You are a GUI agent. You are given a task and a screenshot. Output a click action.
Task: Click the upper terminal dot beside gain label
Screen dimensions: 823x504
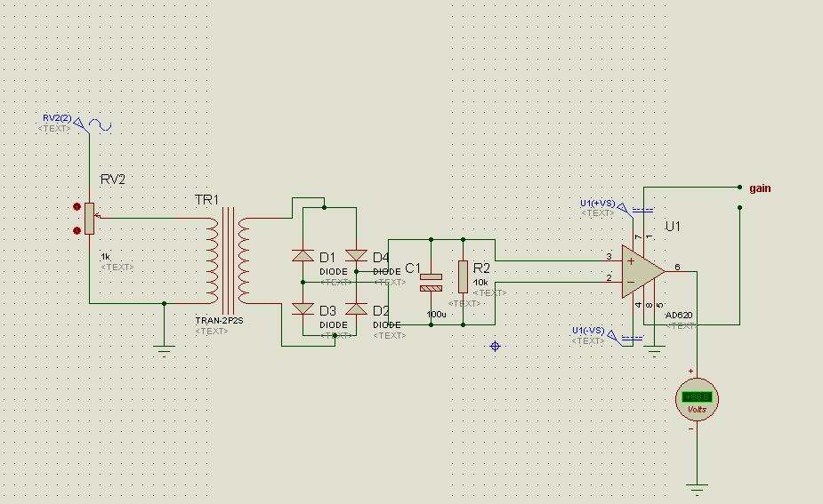pos(739,188)
